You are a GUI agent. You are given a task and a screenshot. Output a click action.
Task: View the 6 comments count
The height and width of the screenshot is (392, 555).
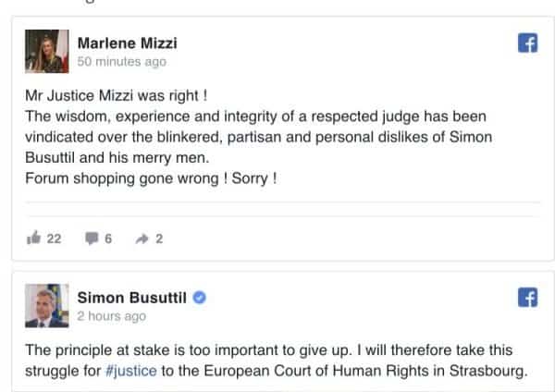pos(108,238)
